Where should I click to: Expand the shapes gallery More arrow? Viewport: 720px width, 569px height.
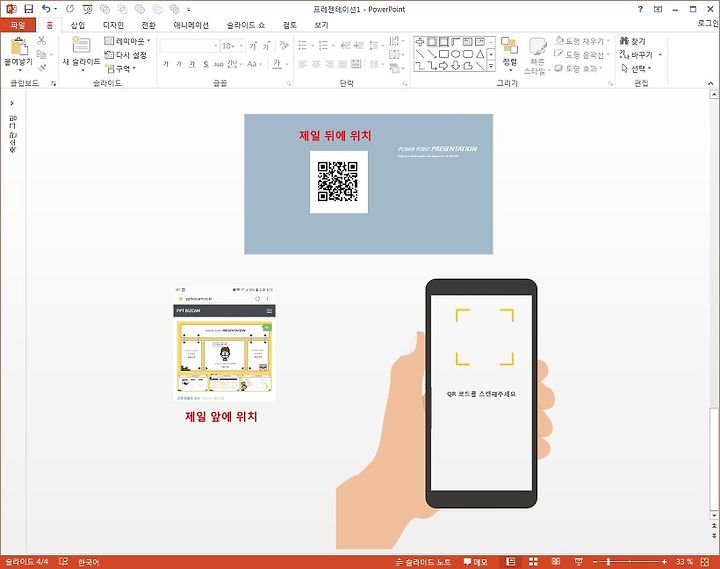491,66
